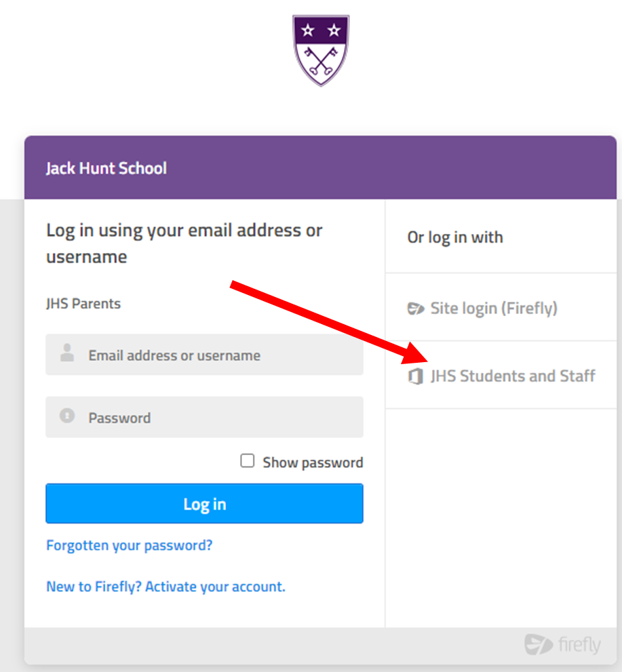Click the blue Log in button

coord(204,504)
